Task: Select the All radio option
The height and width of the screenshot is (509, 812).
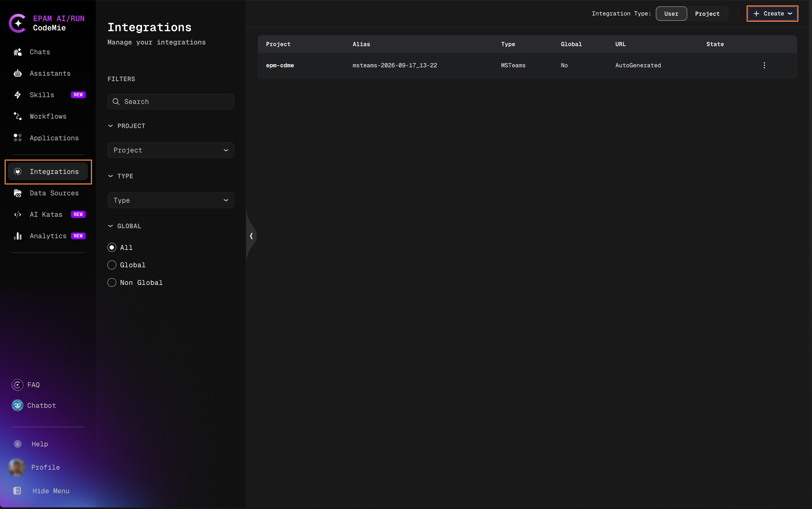Action: pos(112,247)
